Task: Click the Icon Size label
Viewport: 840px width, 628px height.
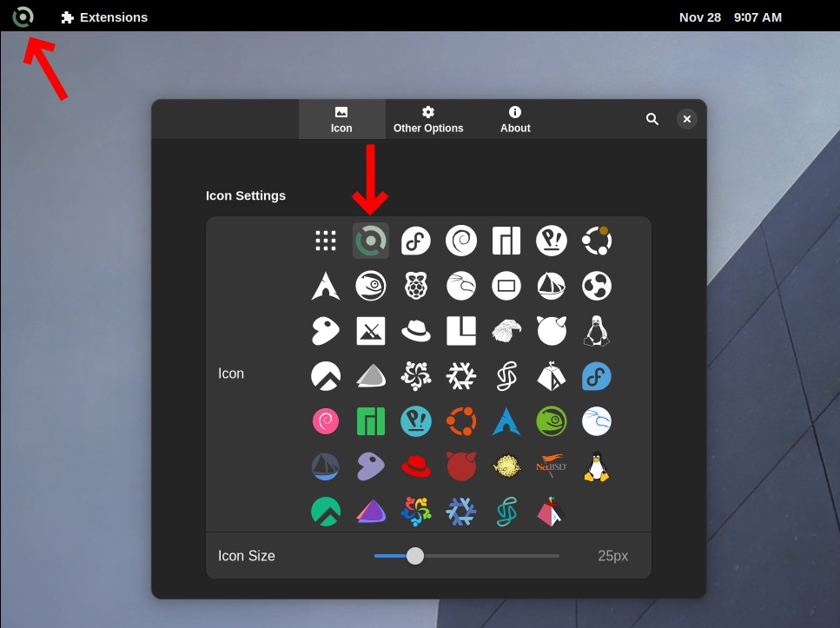Action: 247,556
